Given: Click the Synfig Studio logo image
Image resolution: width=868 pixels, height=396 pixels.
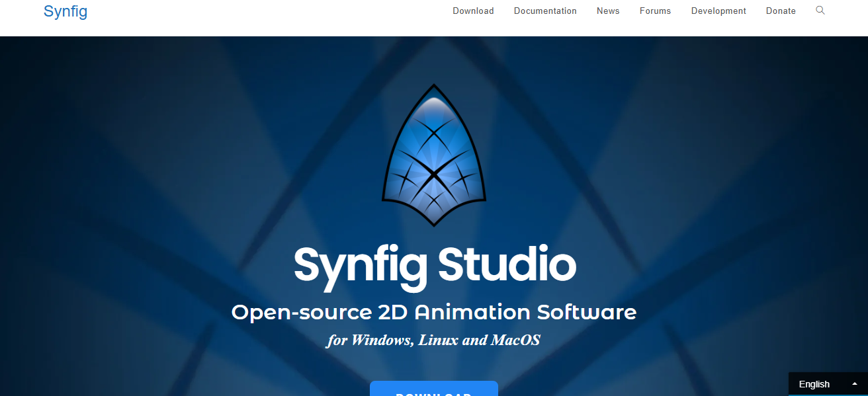Looking at the screenshot, I should click(434, 155).
